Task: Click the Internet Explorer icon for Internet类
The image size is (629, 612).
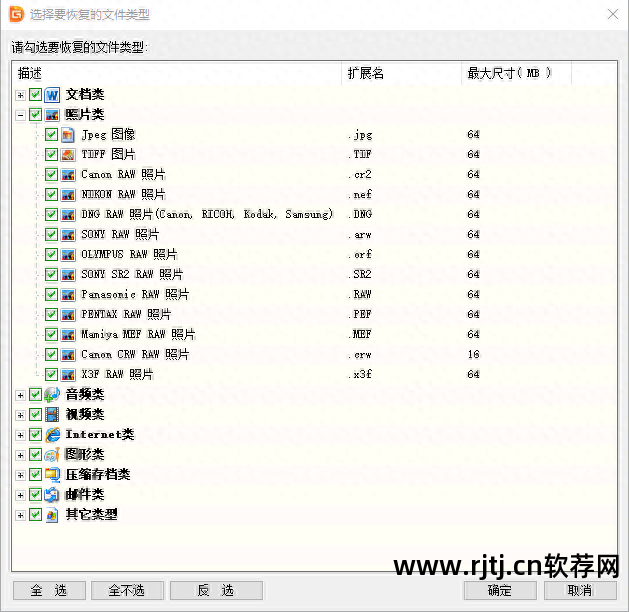Action: [x=52, y=435]
